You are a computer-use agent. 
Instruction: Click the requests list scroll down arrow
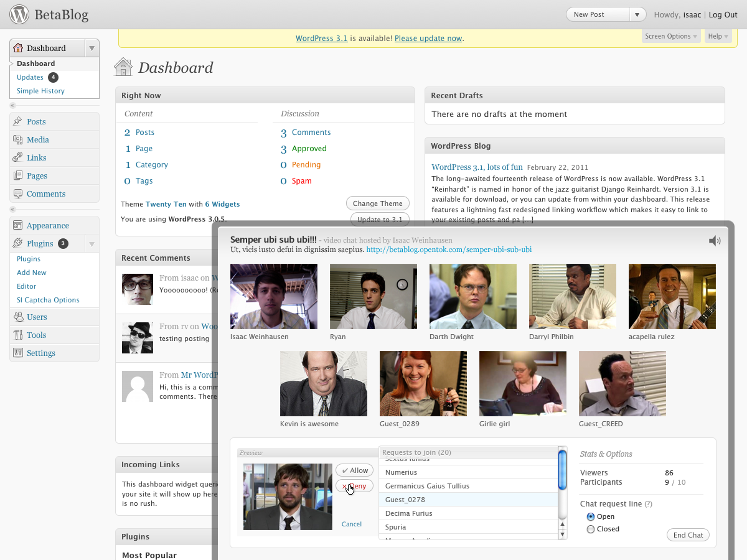point(563,534)
